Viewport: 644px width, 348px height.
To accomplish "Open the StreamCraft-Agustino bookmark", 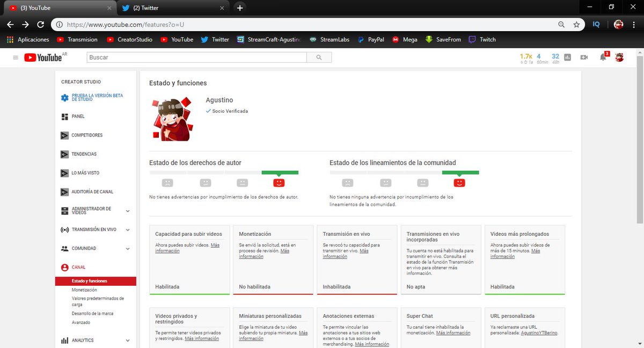I will pyautogui.click(x=269, y=39).
